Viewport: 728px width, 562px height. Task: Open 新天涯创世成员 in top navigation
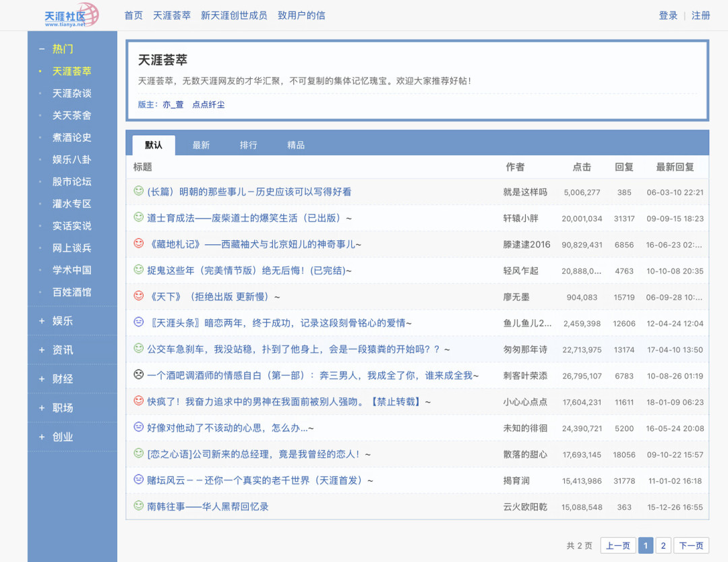tap(234, 16)
